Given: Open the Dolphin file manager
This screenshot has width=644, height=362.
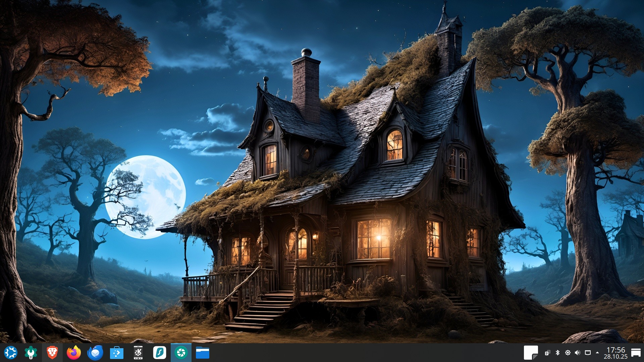Looking at the screenshot, I should [x=203, y=353].
